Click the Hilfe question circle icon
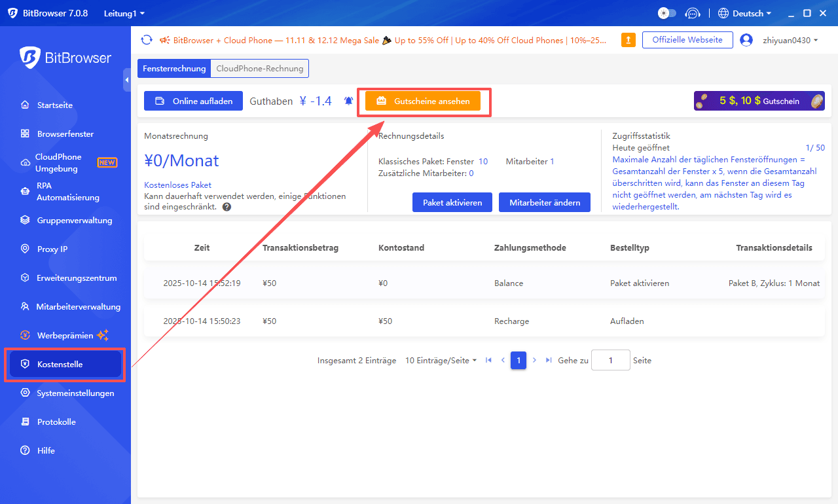This screenshot has height=504, width=838. tap(25, 450)
